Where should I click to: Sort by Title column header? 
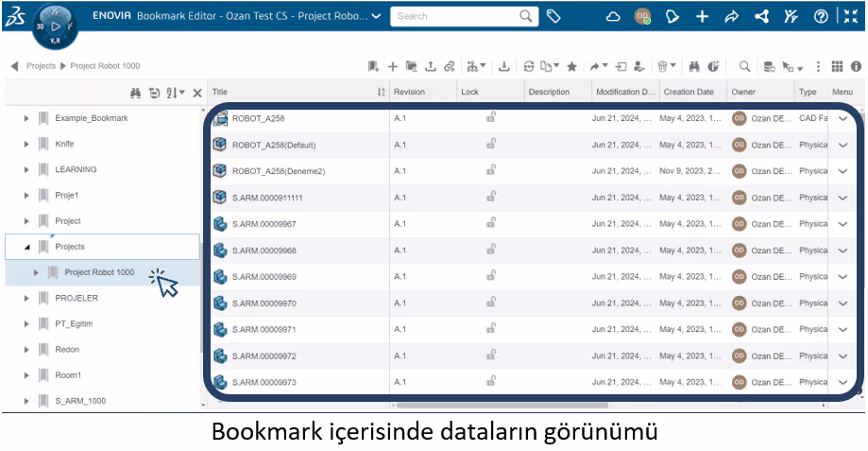coord(220,92)
